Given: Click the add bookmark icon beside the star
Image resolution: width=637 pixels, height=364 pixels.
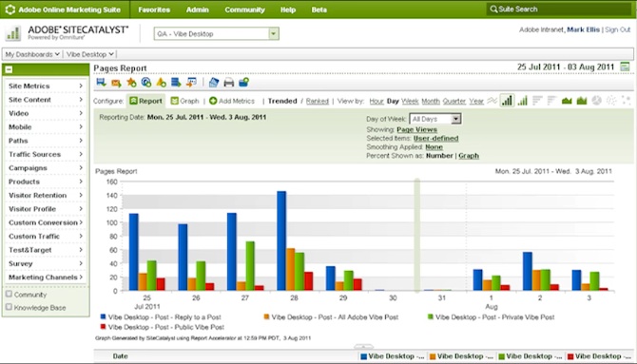Looking at the screenshot, I should point(146,83).
